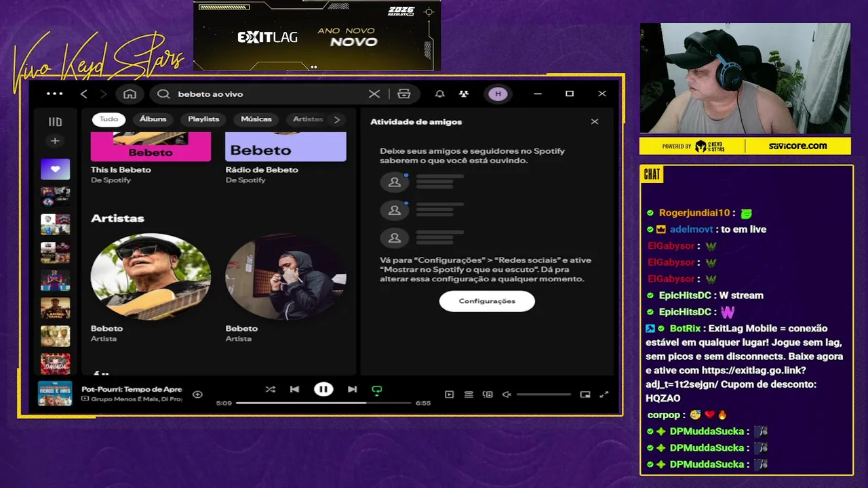Image resolution: width=868 pixels, height=488 pixels.
Task: Open Bebeto artist in black hoodie
Action: point(285,277)
